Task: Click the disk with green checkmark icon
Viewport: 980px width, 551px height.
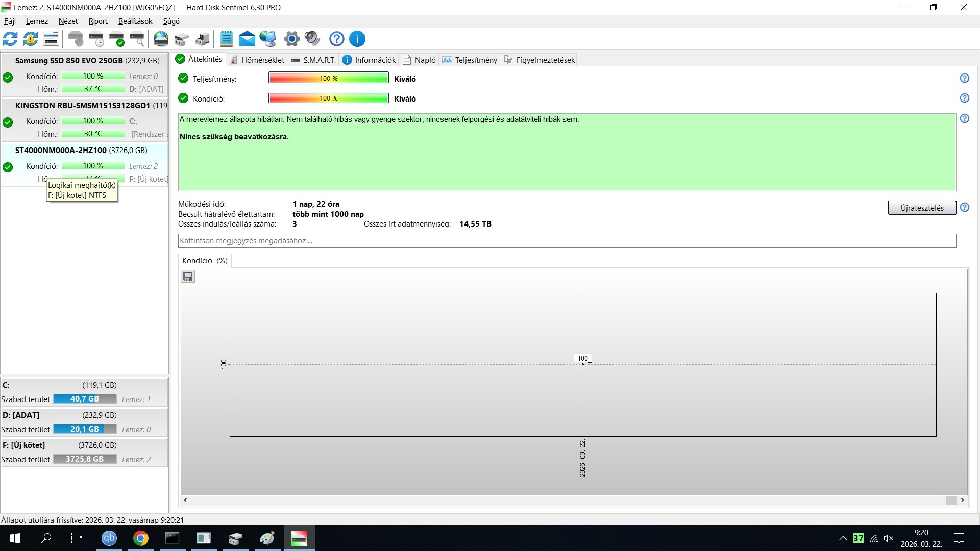Action: [117, 39]
